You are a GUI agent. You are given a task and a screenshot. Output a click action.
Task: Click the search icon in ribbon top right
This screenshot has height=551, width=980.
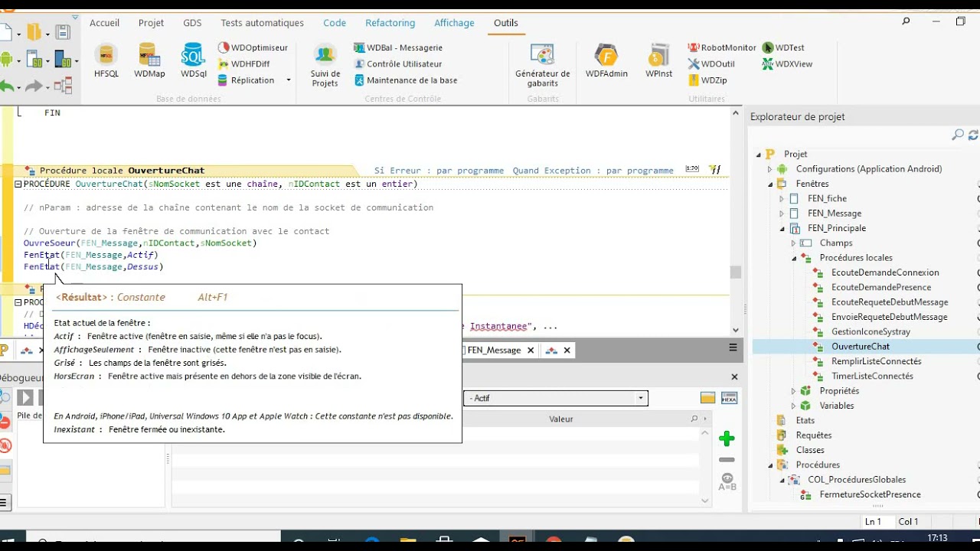(x=906, y=22)
